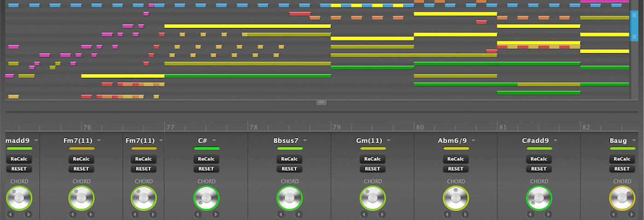644x220 pixels.
Task: Recalculate the C# chord with ReCalc
Action: click(207, 159)
